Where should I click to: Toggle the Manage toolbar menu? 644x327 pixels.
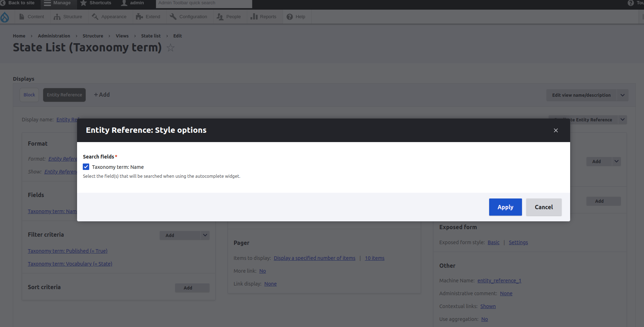tap(57, 3)
